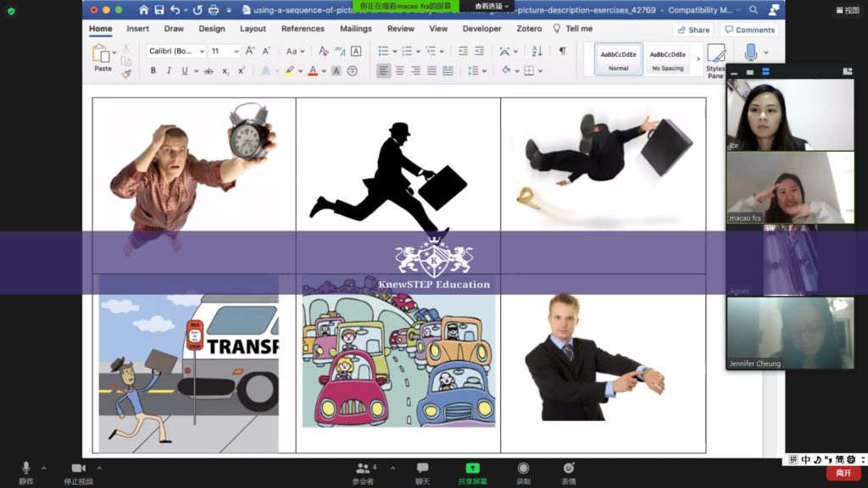This screenshot has height=488, width=868.
Task: Increase font size with the larger A icon
Action: point(250,51)
